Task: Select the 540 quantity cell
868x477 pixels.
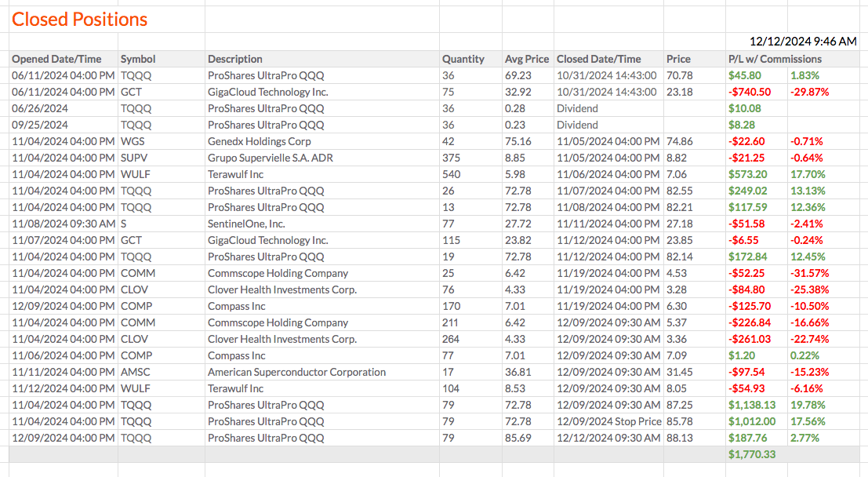Action: click(451, 174)
